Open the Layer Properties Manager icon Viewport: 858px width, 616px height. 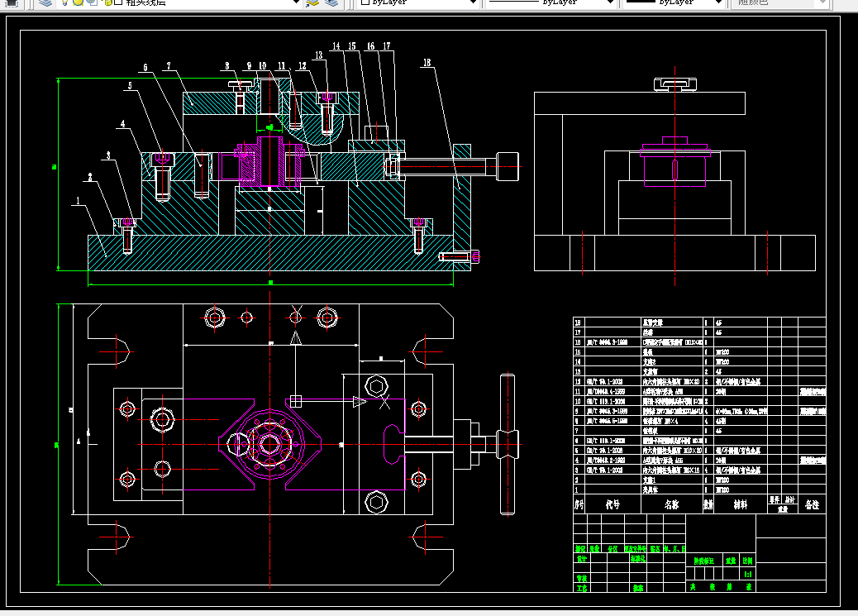(46, 2)
